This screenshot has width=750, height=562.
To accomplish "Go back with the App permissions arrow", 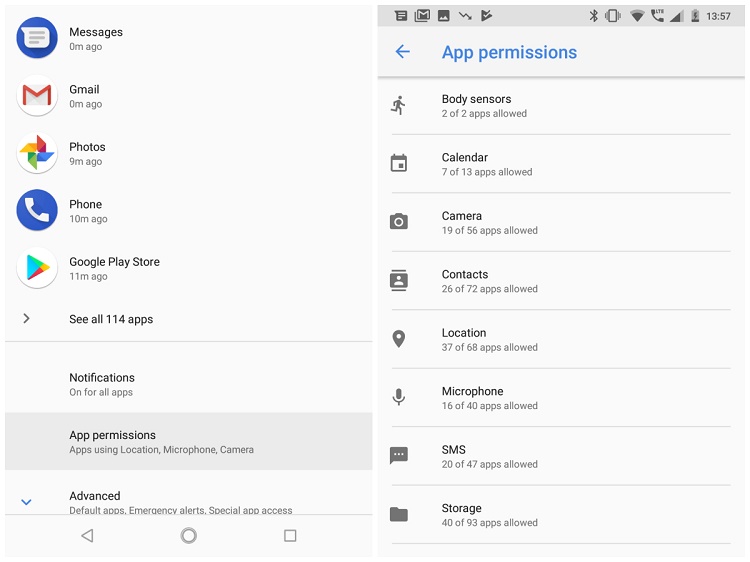I will 402,52.
